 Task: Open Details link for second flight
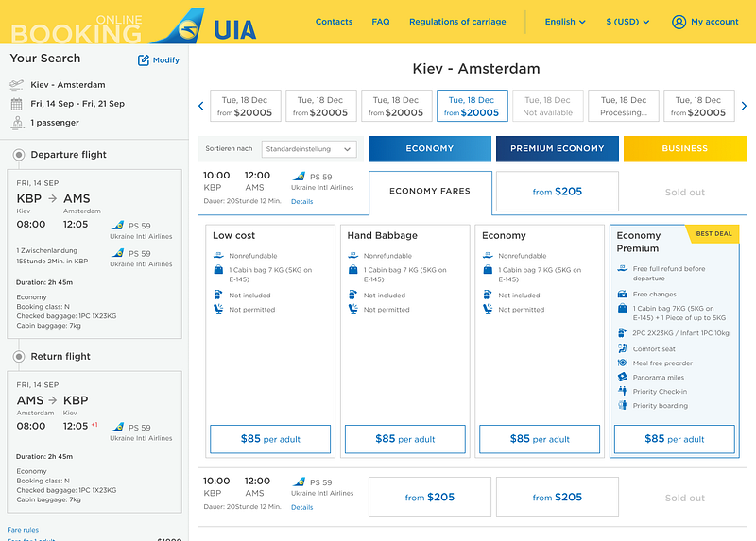(x=301, y=507)
